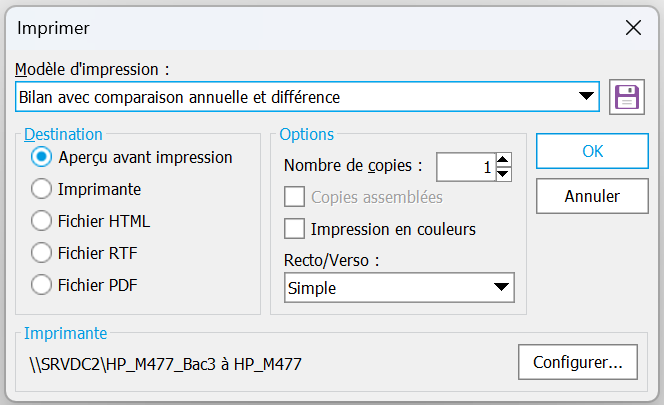Expand the Recto/Verso dropdown arrow

click(x=501, y=288)
